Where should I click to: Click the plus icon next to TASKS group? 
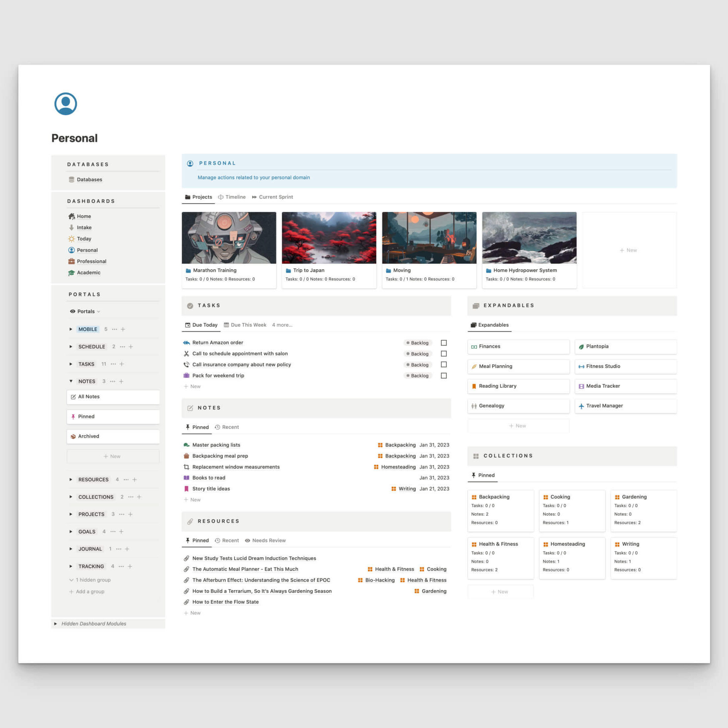click(122, 364)
